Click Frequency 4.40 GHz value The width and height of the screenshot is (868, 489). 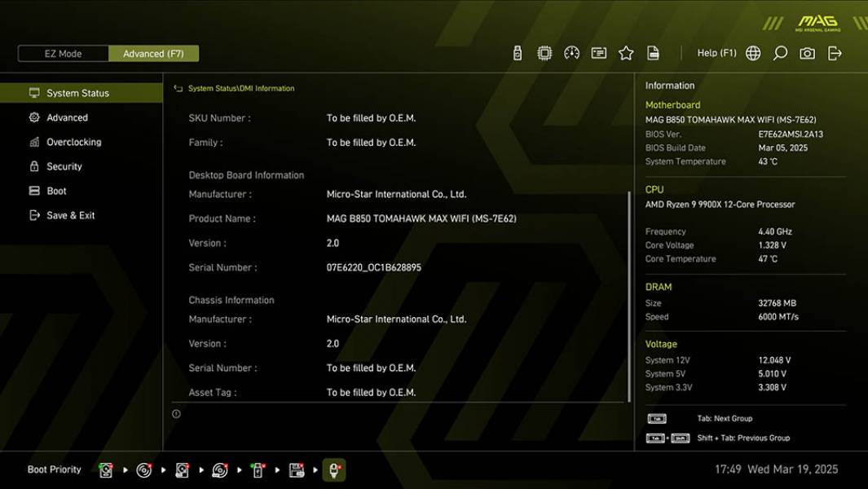[775, 231]
